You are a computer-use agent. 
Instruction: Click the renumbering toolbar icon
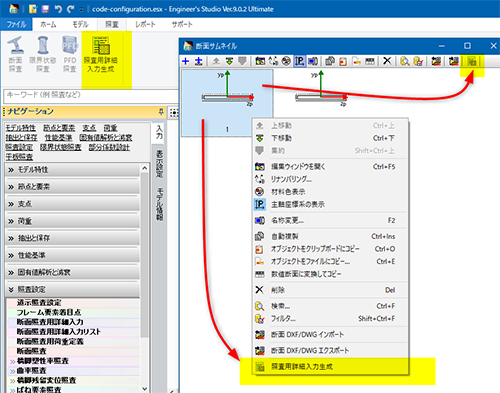tap(273, 61)
